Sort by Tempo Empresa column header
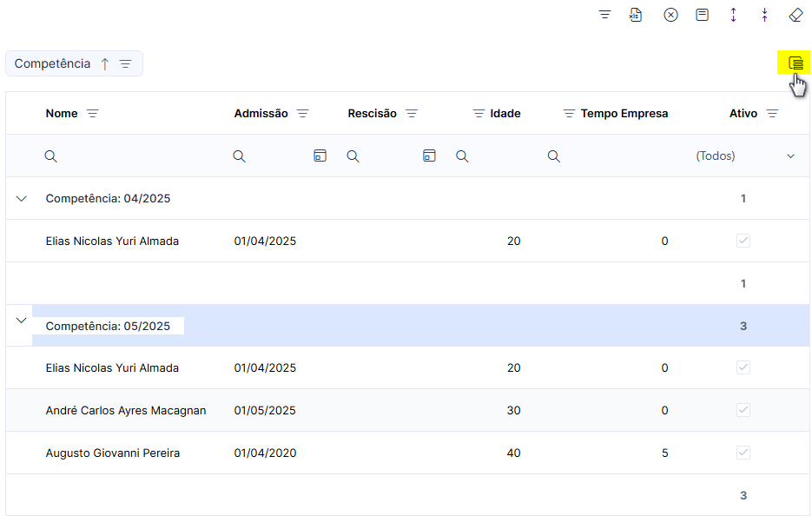 624,114
